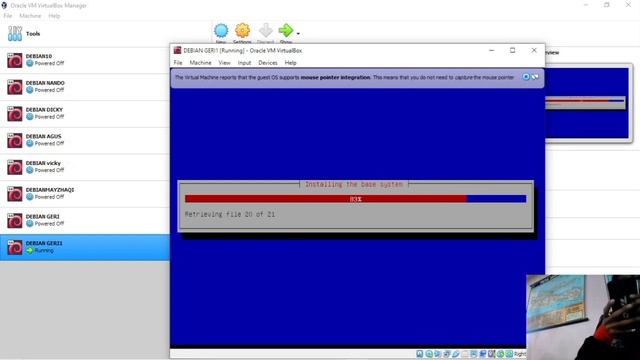Select the DEBIAN NANDO virtual machine
Screen dimensions: 640x360
pyautogui.click(x=84, y=87)
